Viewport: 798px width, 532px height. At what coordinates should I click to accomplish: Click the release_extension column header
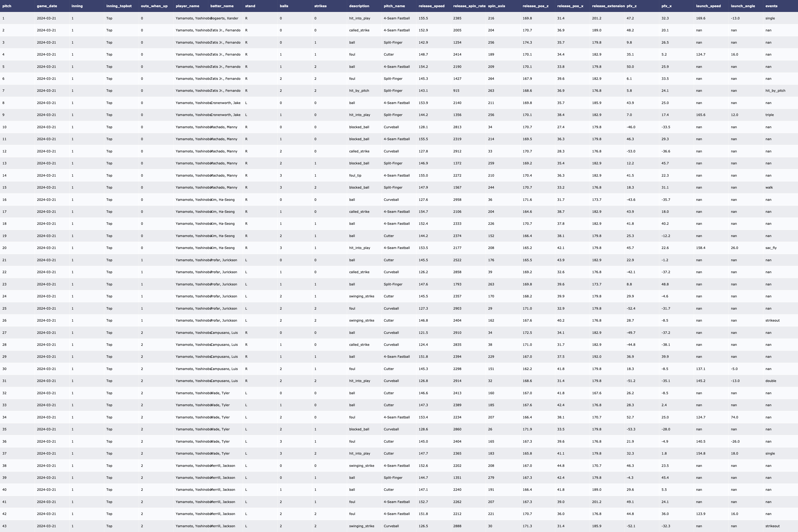(x=608, y=6)
